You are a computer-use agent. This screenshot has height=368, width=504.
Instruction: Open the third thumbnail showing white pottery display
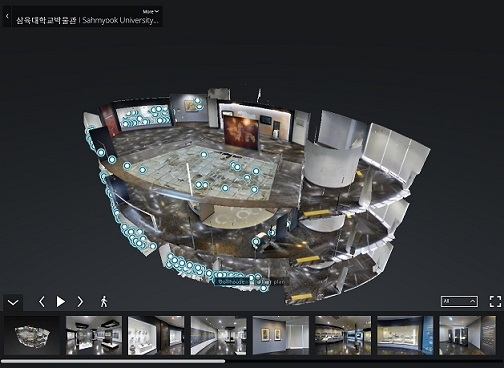156,335
